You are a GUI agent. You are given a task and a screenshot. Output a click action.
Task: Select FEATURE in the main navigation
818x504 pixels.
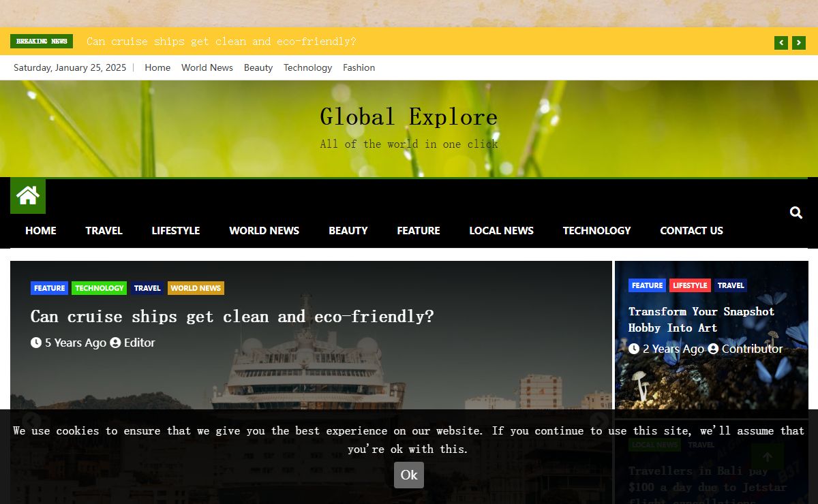pos(419,230)
